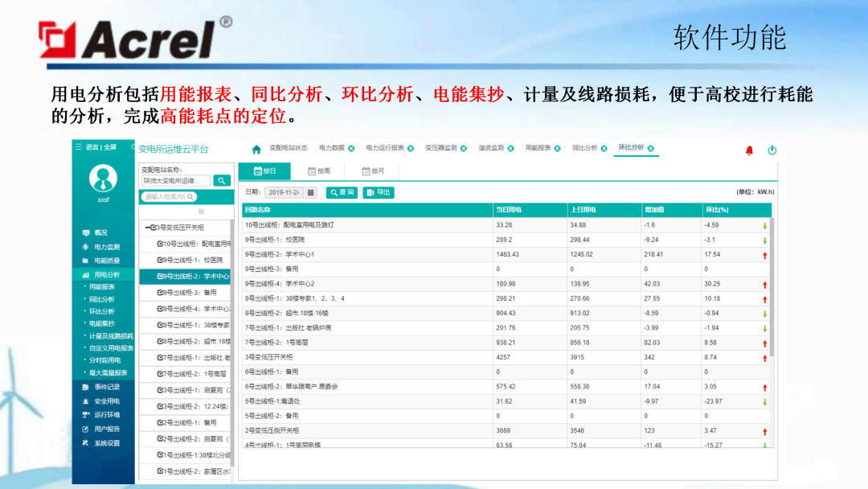Image resolution: width=868 pixels, height=489 pixels.
Task: Click the 请输入检索内容 search input field
Action: tap(166, 196)
